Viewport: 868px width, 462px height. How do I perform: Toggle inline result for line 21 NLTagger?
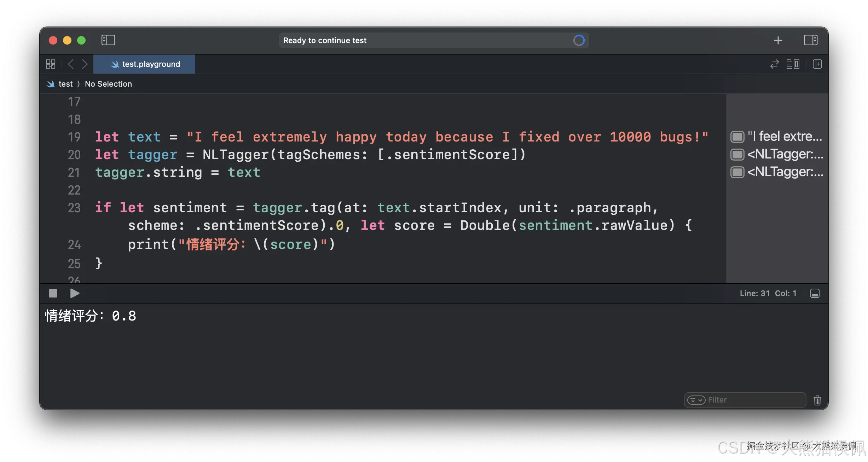pyautogui.click(x=737, y=172)
